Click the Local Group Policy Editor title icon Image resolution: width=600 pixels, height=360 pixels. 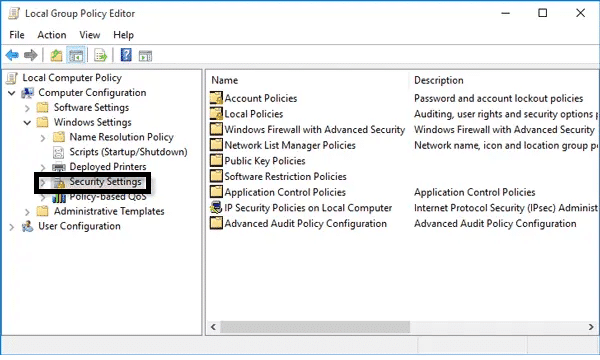pos(14,13)
